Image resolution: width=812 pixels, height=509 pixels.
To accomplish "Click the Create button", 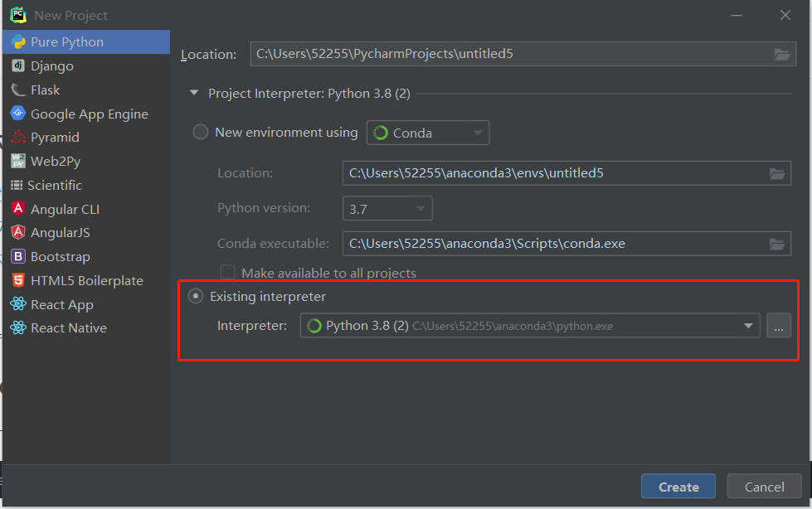I will point(678,486).
